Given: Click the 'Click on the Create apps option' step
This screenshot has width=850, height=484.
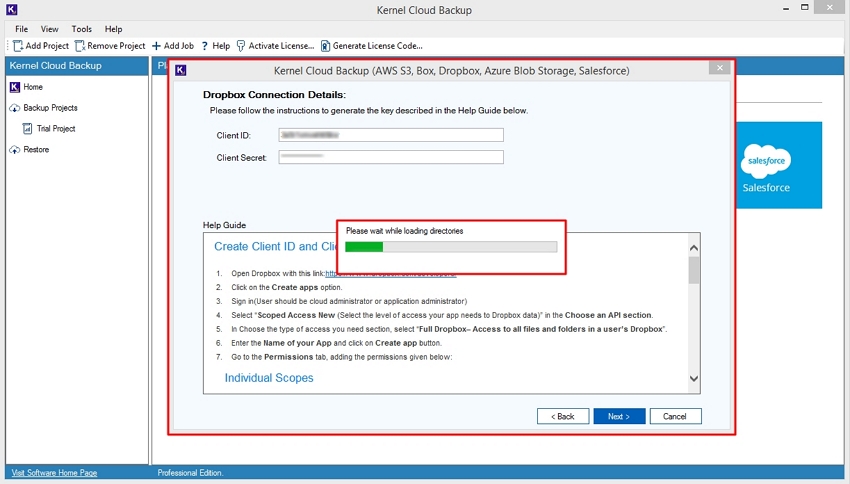Looking at the screenshot, I should coord(287,287).
